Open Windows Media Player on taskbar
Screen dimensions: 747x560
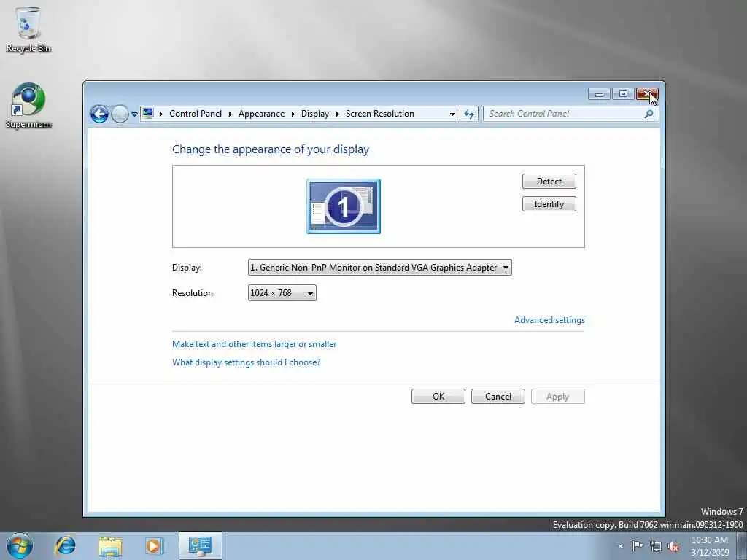(x=153, y=546)
